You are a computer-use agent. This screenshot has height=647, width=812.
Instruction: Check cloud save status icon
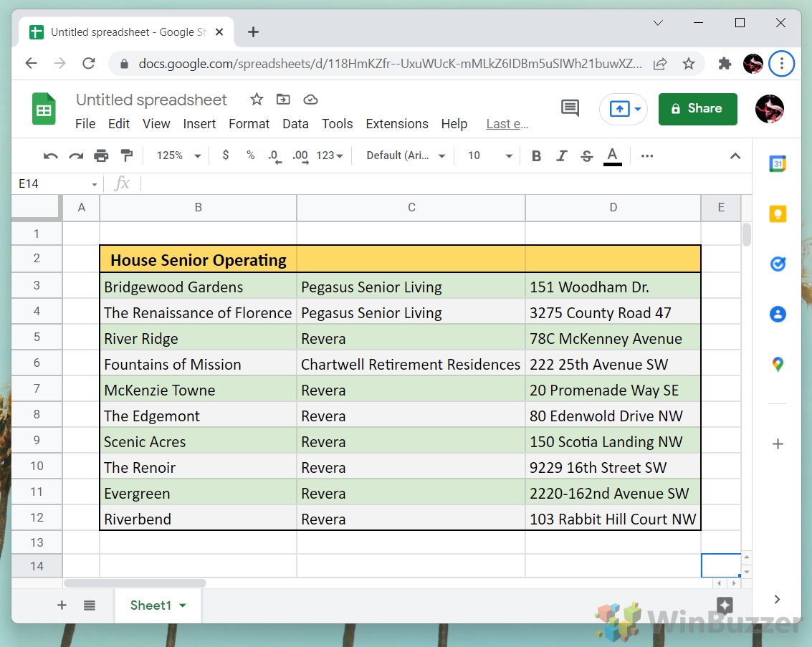click(310, 100)
